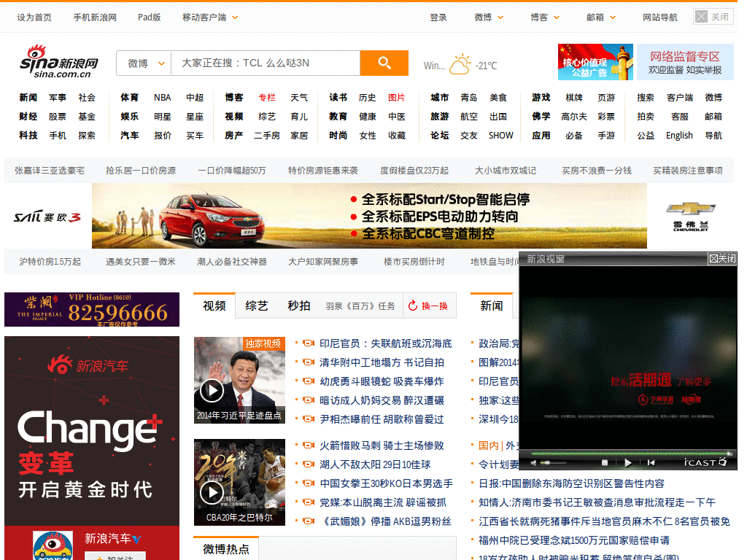Click video icon beside 党媒:本山脱离主流 辟谣被抓
747x560 pixels.
point(309,502)
